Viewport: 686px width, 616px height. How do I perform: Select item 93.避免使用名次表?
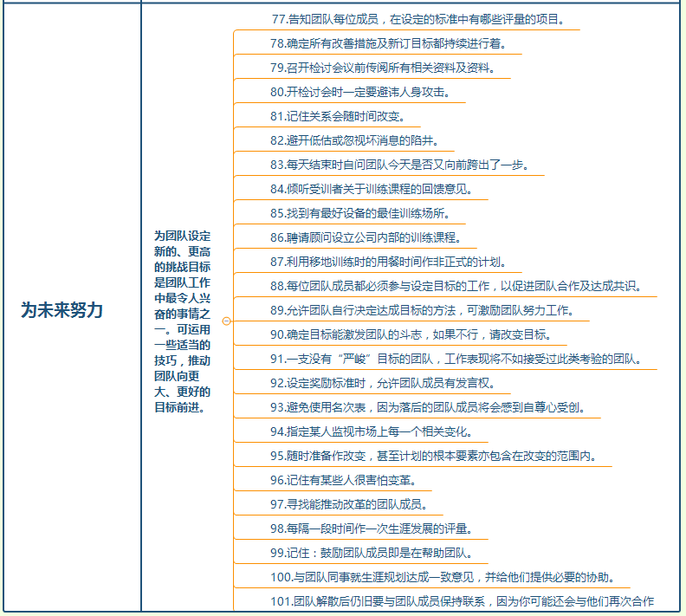428,408
